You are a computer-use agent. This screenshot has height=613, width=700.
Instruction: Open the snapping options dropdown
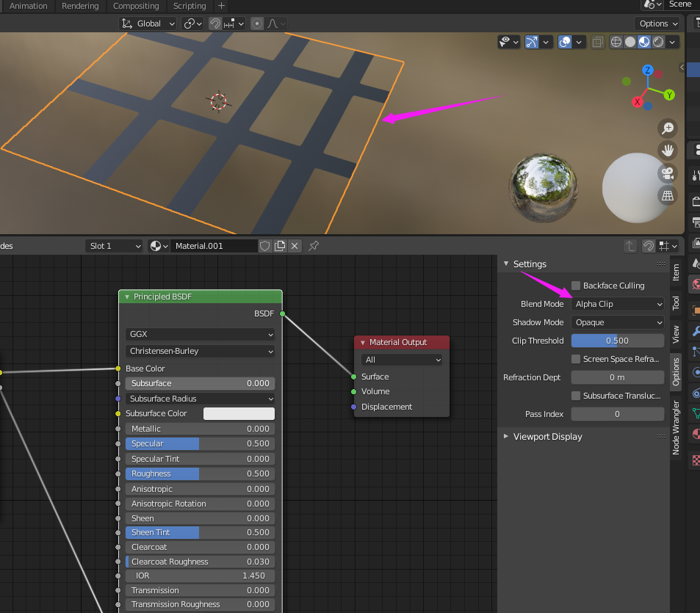[234, 23]
